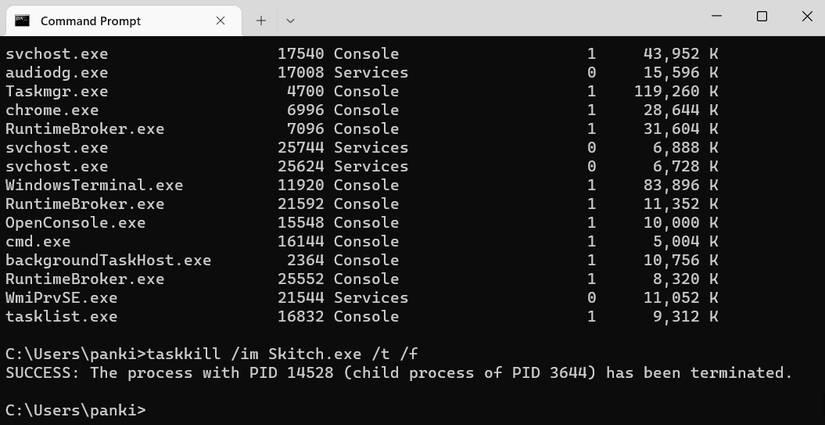Click the SUCCESS termination message

tap(398, 373)
